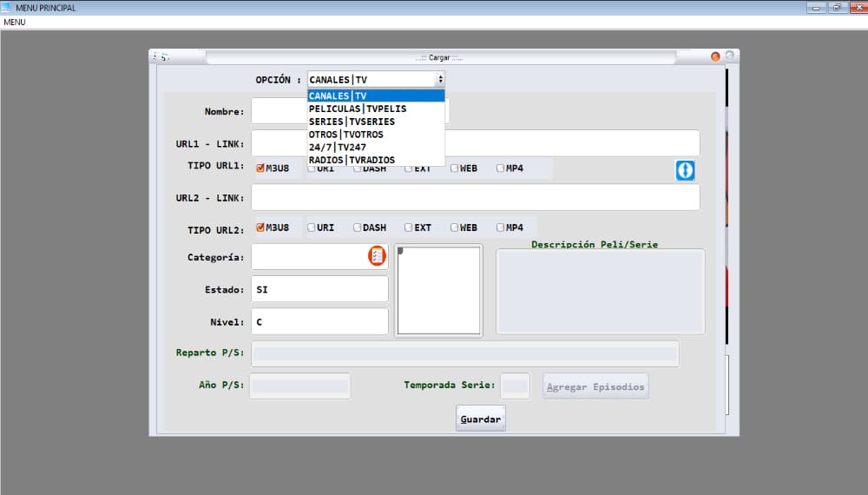Check WEB option in TIPO URL2 row
This screenshot has height=495, width=868.
pos(454,228)
